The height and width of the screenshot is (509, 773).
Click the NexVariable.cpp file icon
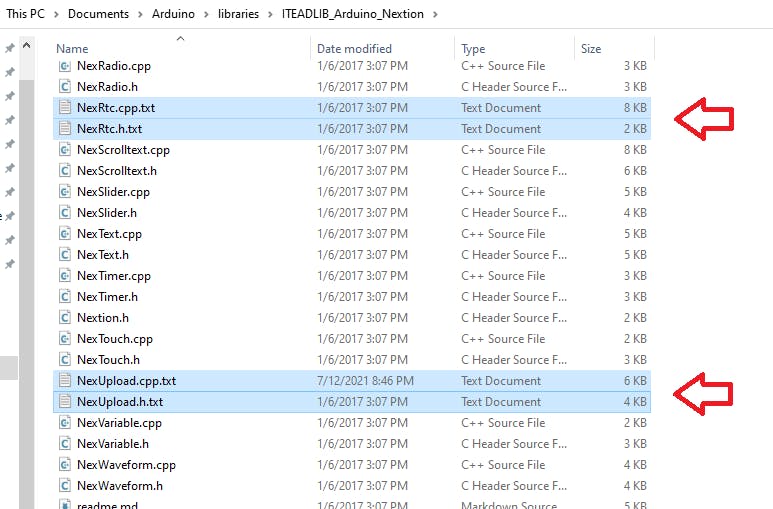pyautogui.click(x=65, y=423)
